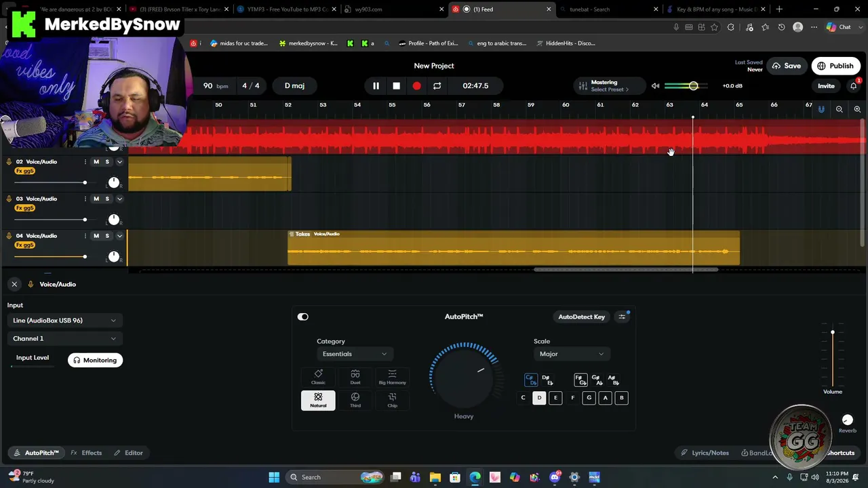This screenshot has width=868, height=488.
Task: Open AutoPitch advanced settings sliders icon
Action: point(622,317)
